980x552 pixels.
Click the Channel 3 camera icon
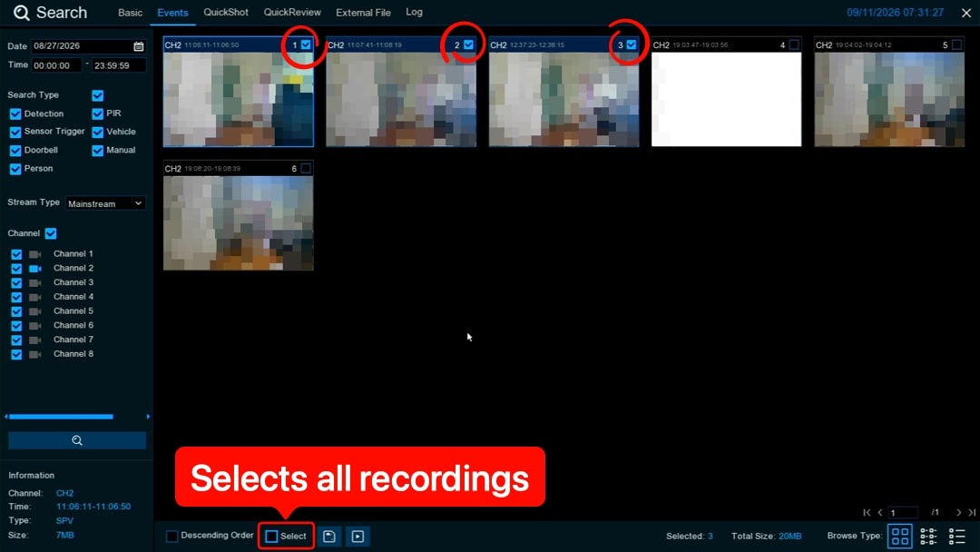click(35, 283)
